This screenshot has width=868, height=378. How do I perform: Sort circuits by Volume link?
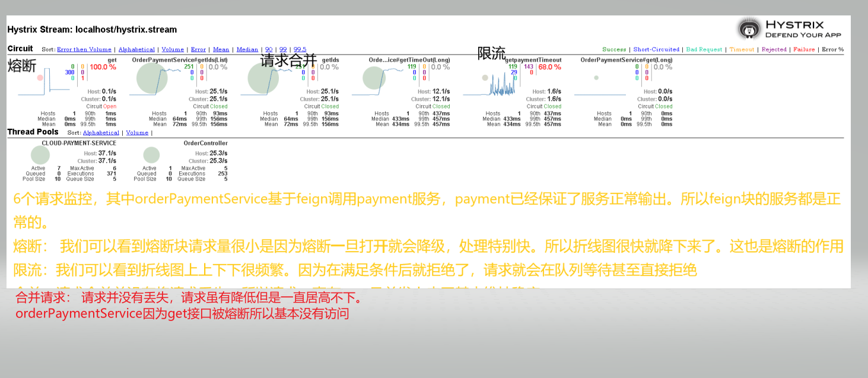173,50
